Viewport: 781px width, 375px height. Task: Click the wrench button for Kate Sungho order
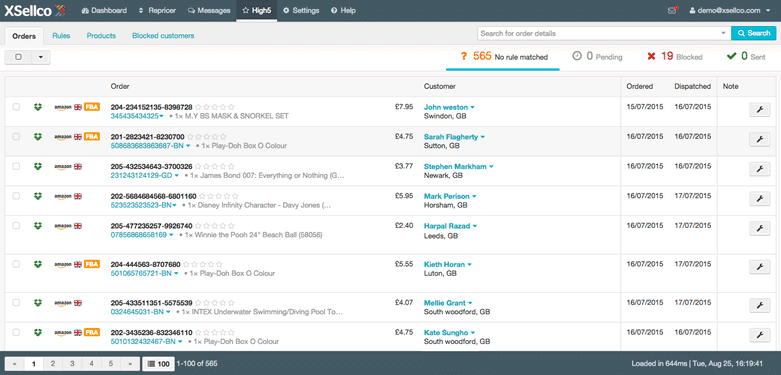click(760, 335)
